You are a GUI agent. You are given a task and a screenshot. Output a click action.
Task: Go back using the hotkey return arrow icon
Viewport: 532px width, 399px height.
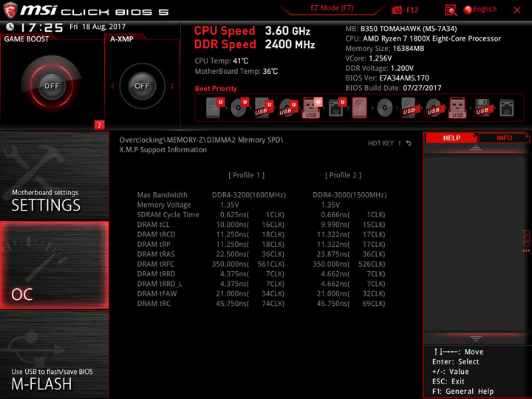pyautogui.click(x=409, y=143)
